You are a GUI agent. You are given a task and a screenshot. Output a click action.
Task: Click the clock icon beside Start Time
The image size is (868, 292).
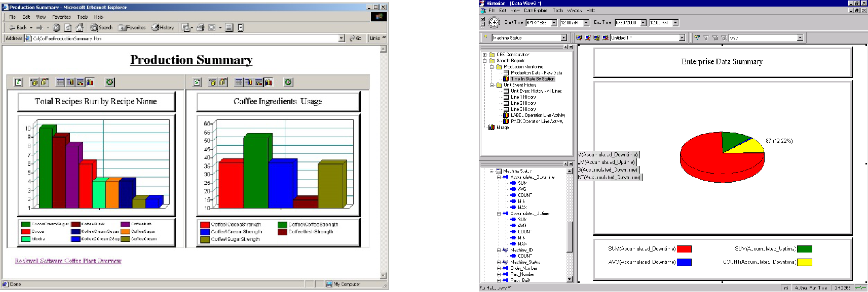494,22
